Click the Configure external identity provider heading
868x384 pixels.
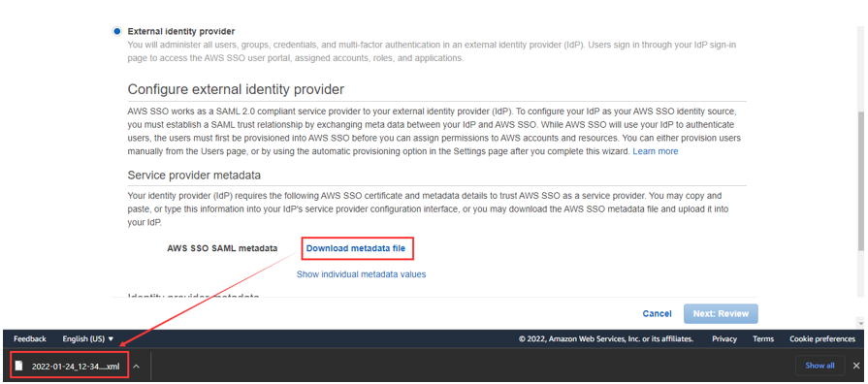(x=236, y=89)
